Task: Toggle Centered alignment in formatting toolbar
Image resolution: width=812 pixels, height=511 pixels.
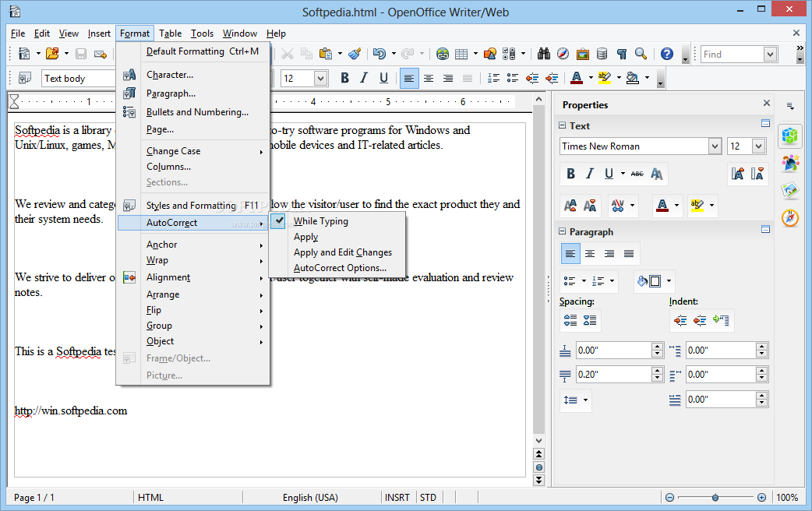Action: pyautogui.click(x=429, y=78)
